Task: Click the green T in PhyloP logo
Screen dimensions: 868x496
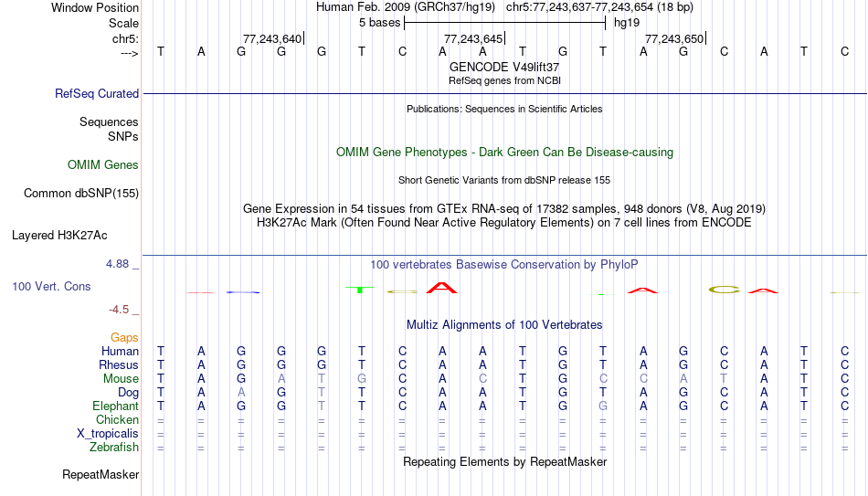Action: (360, 290)
